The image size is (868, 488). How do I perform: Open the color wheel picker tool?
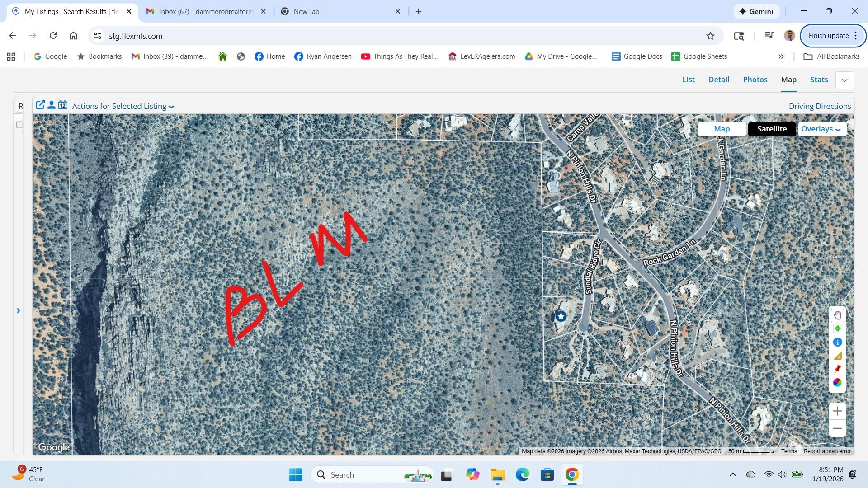click(x=837, y=383)
